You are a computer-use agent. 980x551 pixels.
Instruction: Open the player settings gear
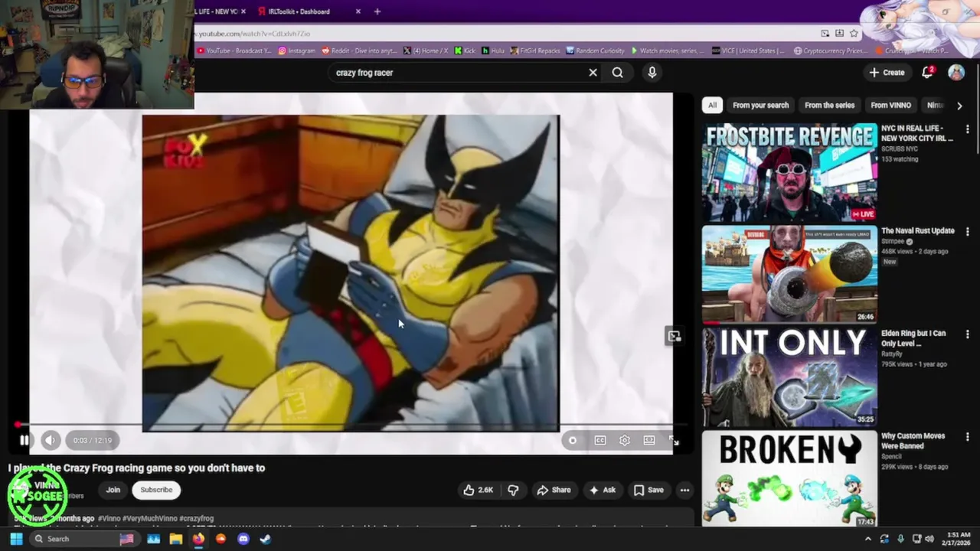[625, 440]
